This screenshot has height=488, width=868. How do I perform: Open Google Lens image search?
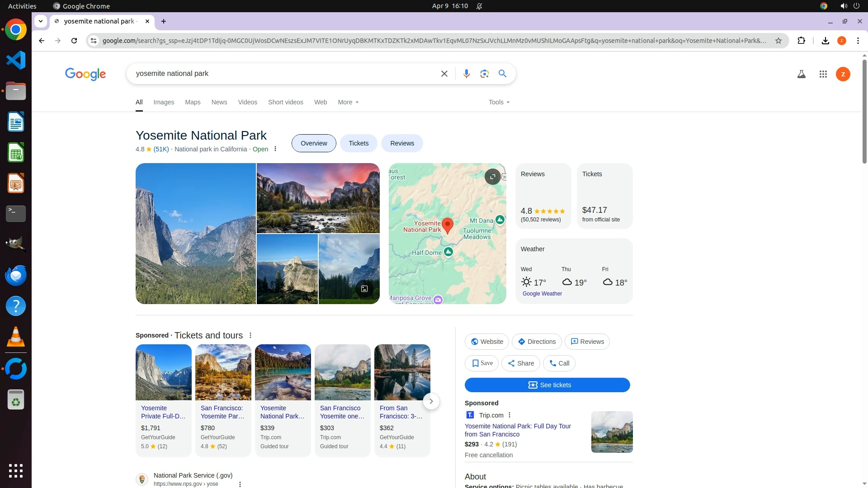point(484,74)
